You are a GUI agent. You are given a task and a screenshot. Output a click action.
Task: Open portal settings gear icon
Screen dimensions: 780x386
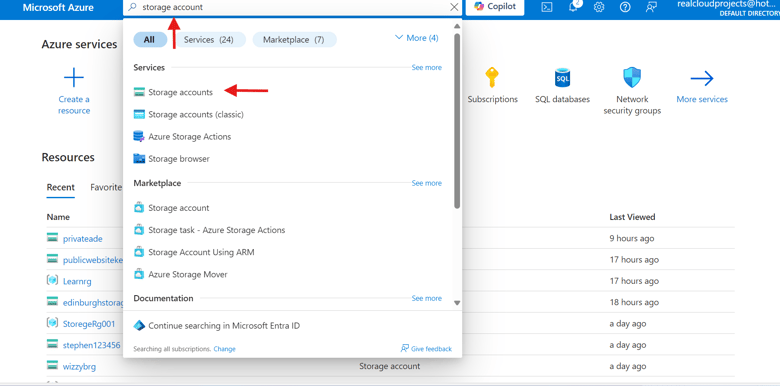[x=599, y=7]
